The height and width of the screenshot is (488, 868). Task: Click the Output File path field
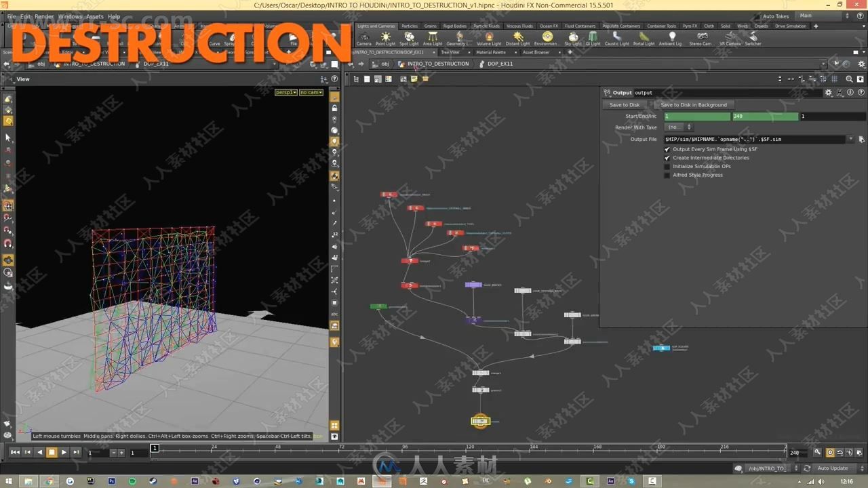point(755,139)
